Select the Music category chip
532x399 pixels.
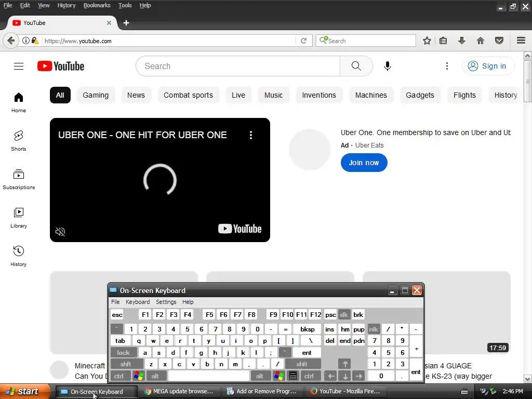273,95
